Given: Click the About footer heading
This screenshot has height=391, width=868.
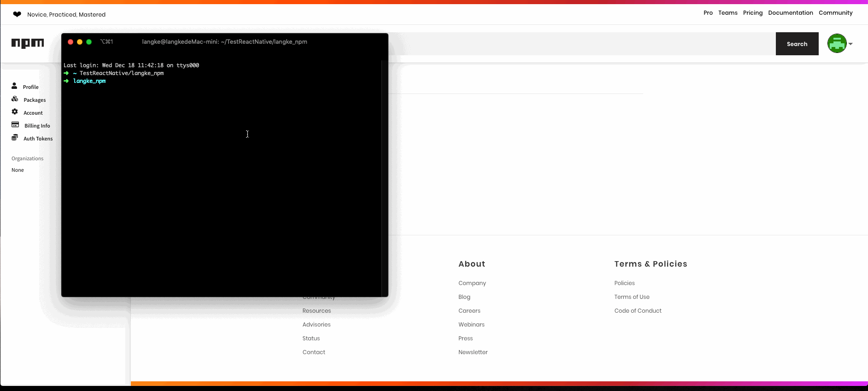Looking at the screenshot, I should (472, 264).
